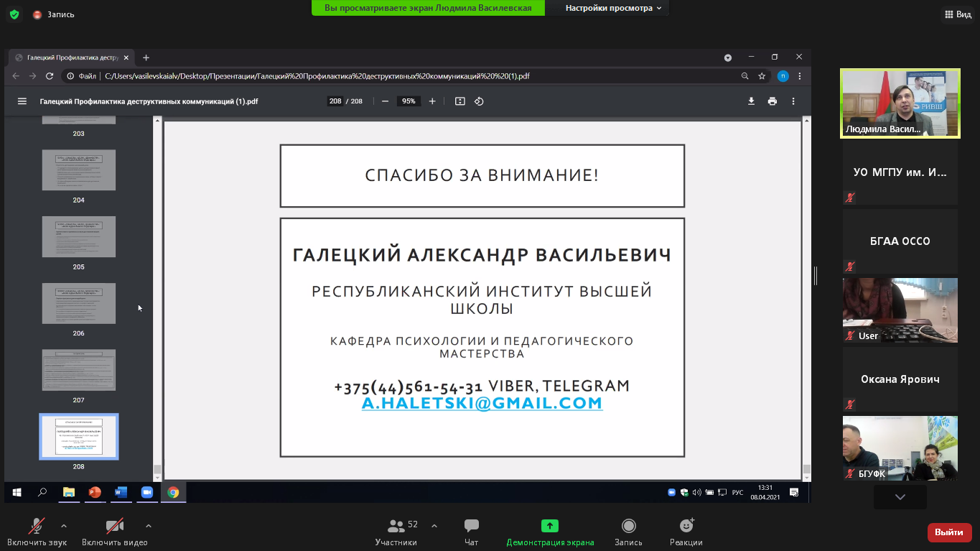Show more participant videos with down chevron
The image size is (980, 551).
tap(900, 497)
